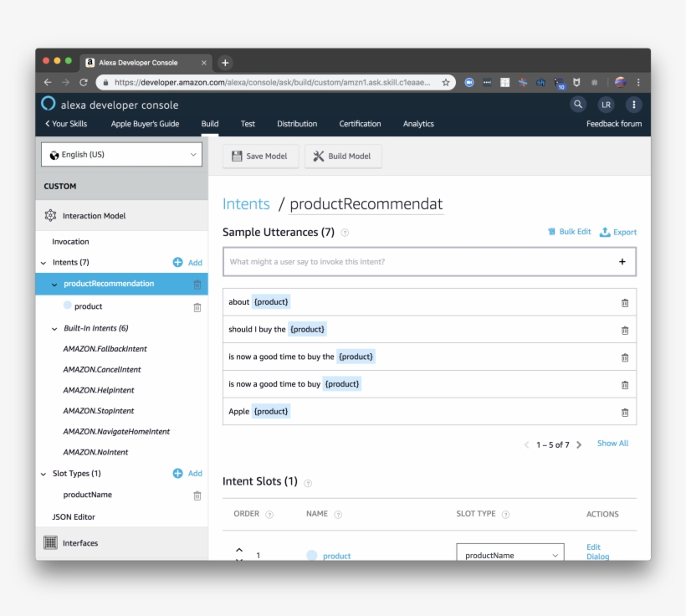Switch to the Test tab

[248, 124]
